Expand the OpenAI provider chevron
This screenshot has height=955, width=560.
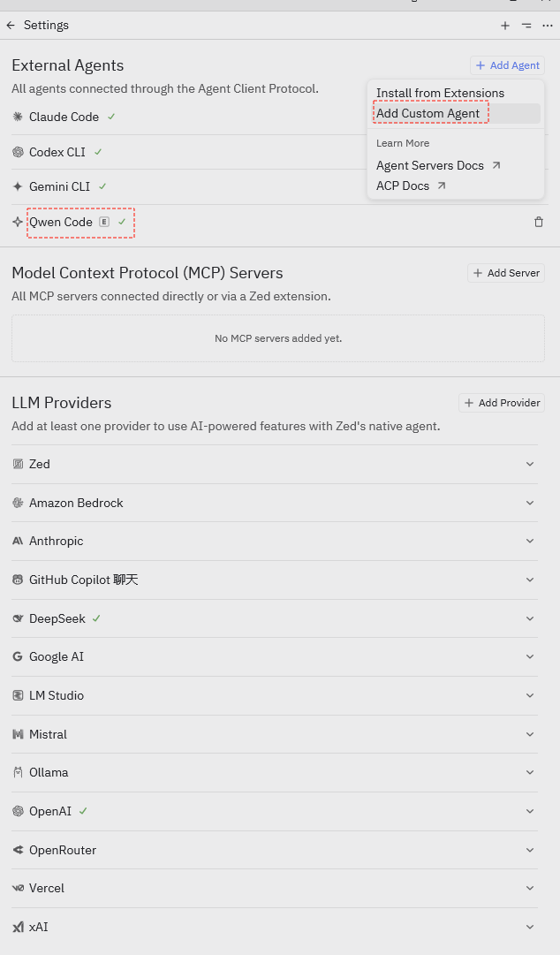[530, 811]
